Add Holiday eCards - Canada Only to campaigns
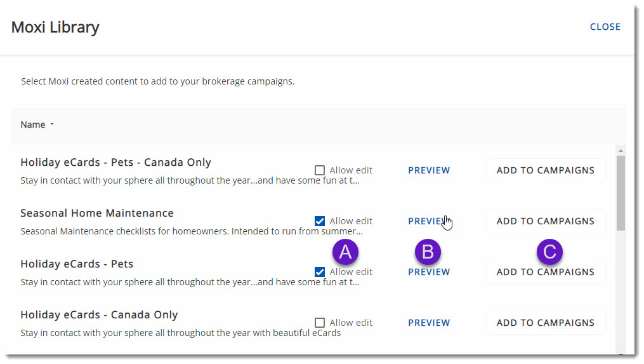The height and width of the screenshot is (364, 644). (x=545, y=323)
